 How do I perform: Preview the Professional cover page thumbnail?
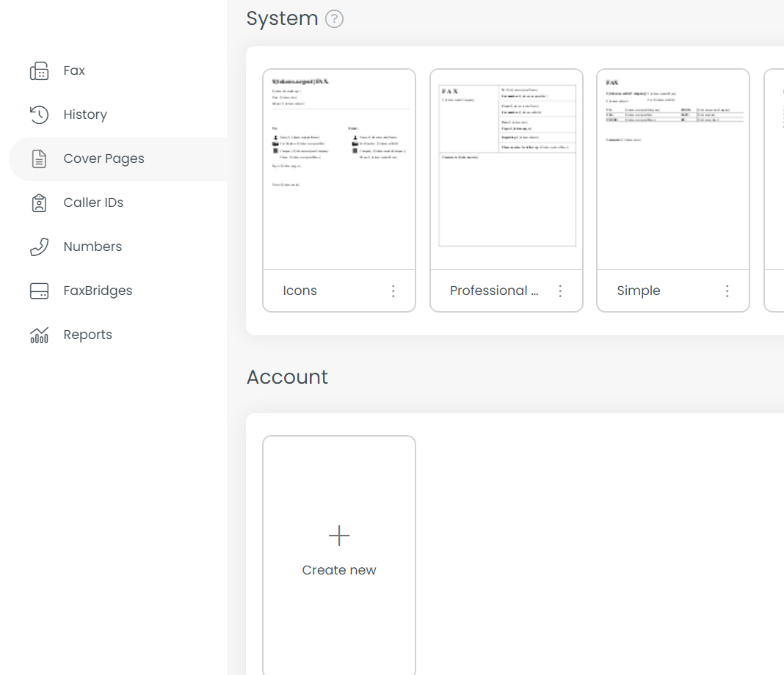(507, 169)
